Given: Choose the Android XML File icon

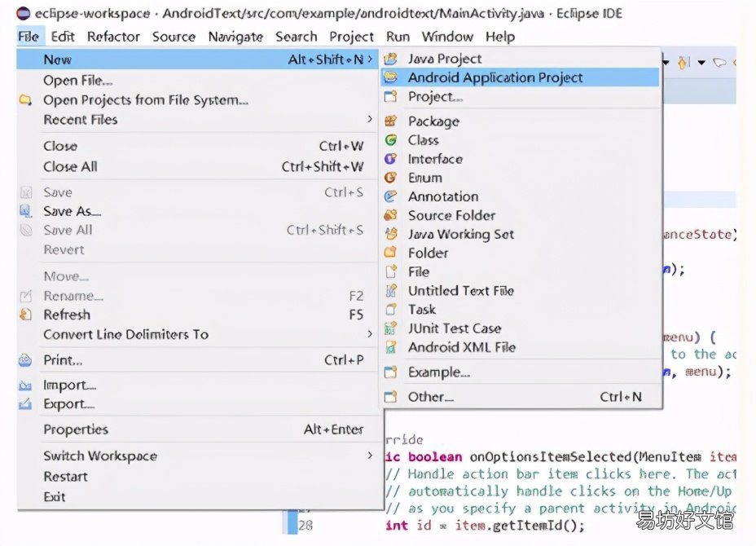Looking at the screenshot, I should pos(390,347).
